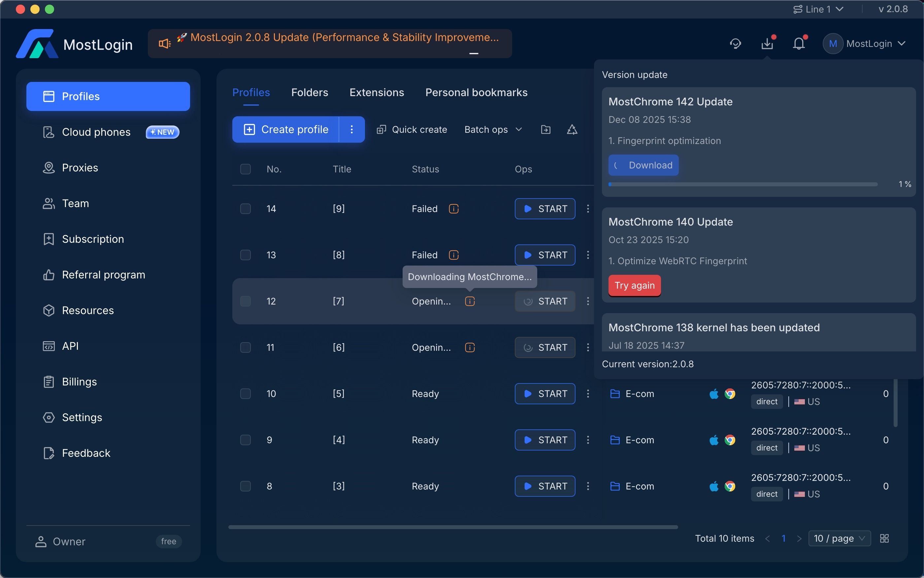
Task: Open Create profile extra options menu
Action: [352, 129]
